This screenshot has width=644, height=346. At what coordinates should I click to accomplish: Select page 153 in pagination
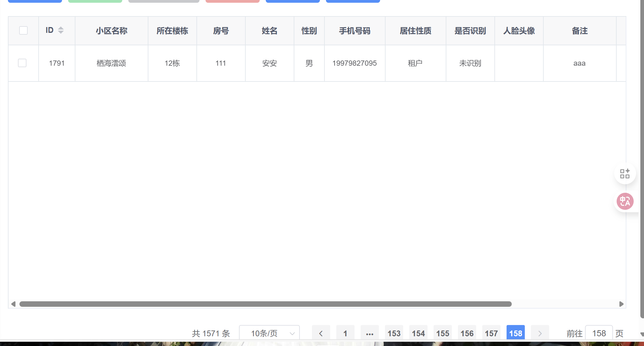(x=394, y=333)
